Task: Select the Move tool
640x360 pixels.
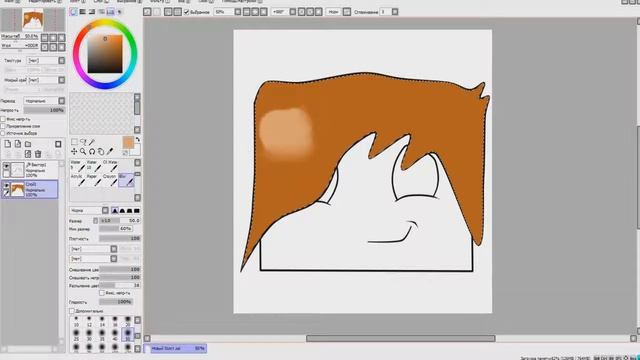Action: point(74,151)
